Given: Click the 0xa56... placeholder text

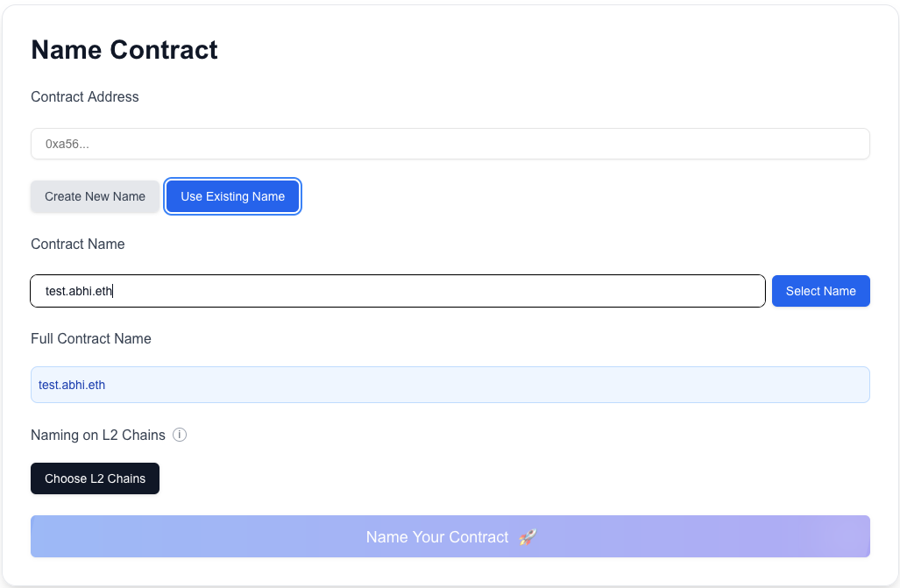Looking at the screenshot, I should coord(67,144).
